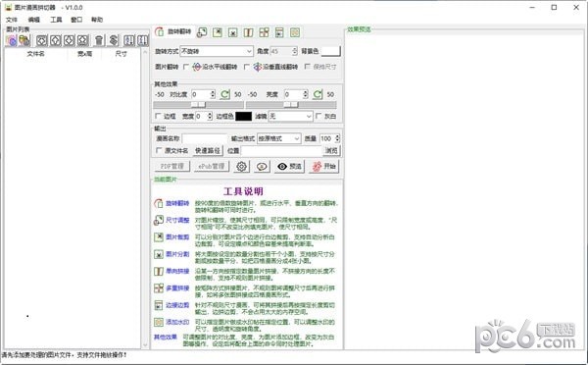Open the 帮助 menu
The height and width of the screenshot is (365, 588).
[x=97, y=20]
